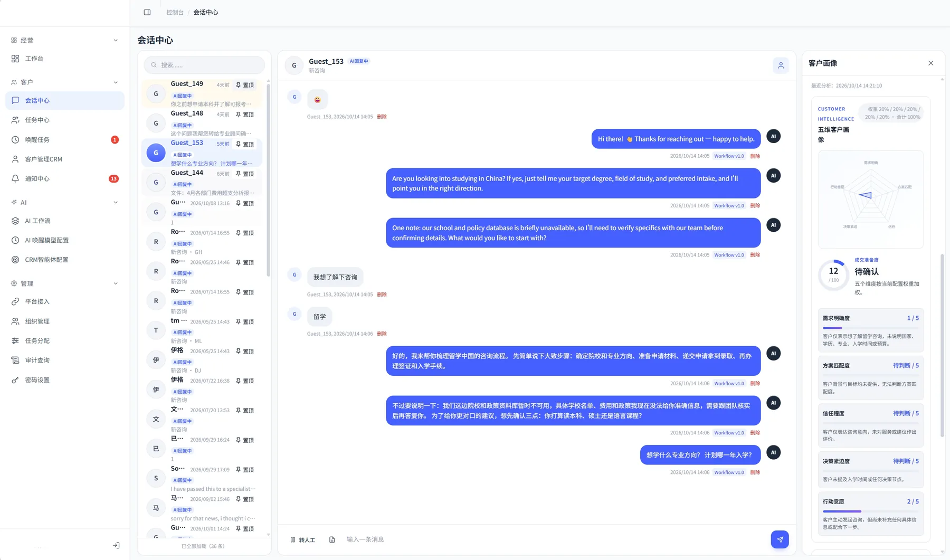Image resolution: width=950 pixels, height=560 pixels.
Task: Close the 客户画像 panel
Action: (930, 63)
